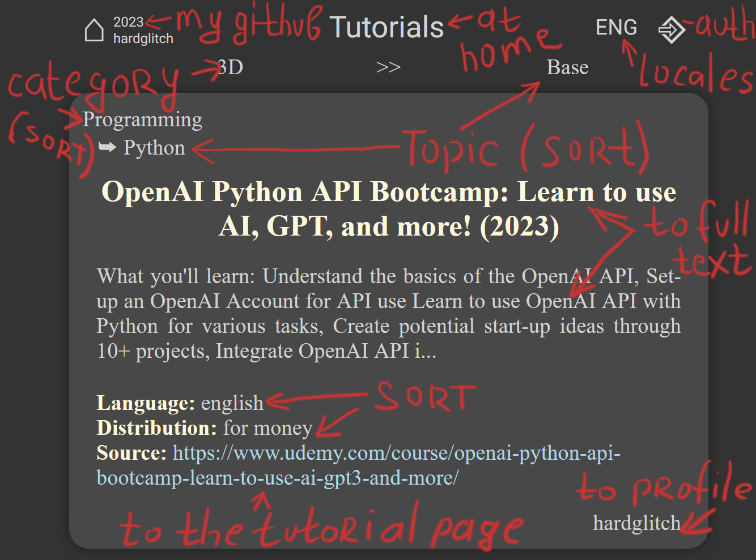Open sign-in via the auth icon
Screen dimensions: 756x560
click(x=671, y=29)
